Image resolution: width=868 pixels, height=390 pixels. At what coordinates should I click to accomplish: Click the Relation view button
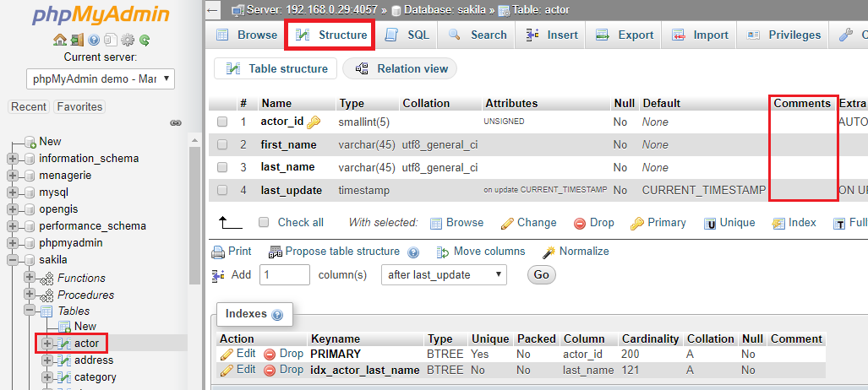pos(401,68)
